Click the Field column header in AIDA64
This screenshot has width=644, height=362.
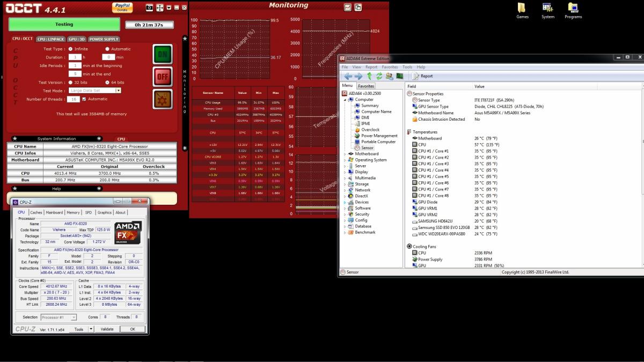click(440, 86)
